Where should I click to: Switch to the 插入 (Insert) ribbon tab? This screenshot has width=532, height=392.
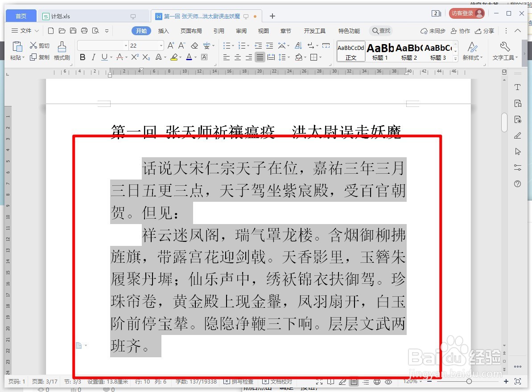163,31
